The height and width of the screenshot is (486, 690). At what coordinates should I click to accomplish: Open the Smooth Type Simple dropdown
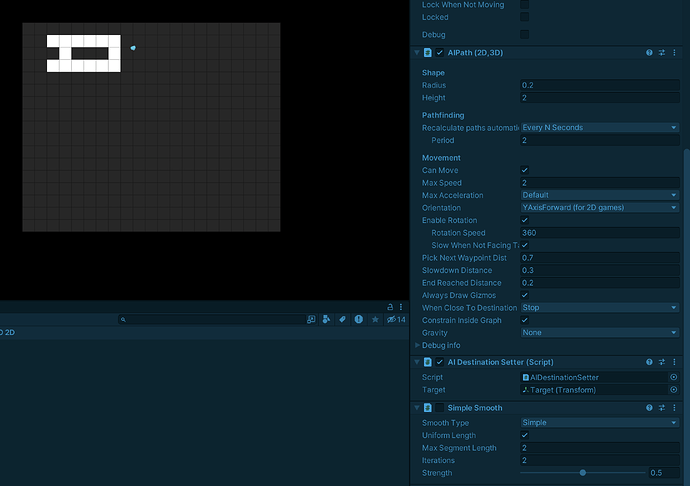[x=599, y=423]
